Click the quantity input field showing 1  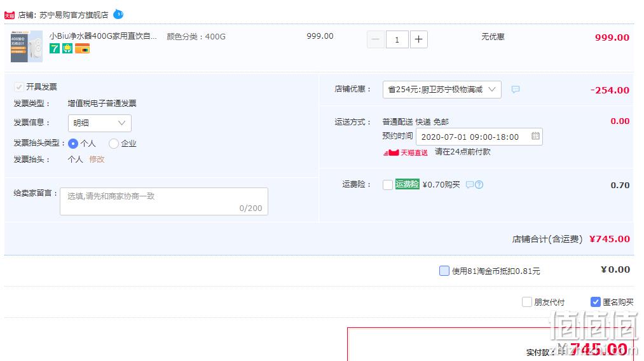(397, 39)
